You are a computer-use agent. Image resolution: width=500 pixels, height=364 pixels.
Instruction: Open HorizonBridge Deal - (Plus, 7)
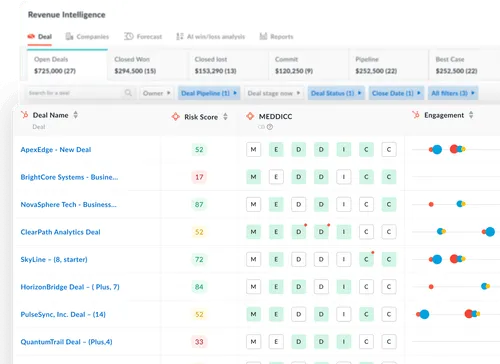point(70,287)
